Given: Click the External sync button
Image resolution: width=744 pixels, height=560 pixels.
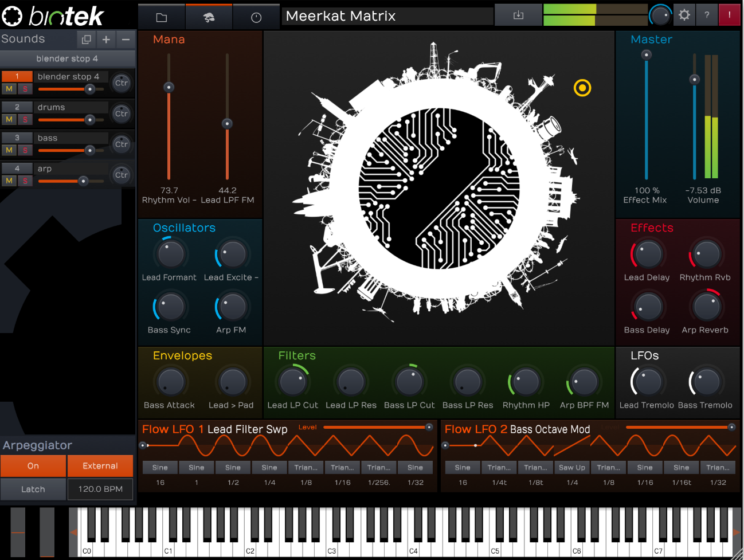Looking at the screenshot, I should [x=100, y=466].
